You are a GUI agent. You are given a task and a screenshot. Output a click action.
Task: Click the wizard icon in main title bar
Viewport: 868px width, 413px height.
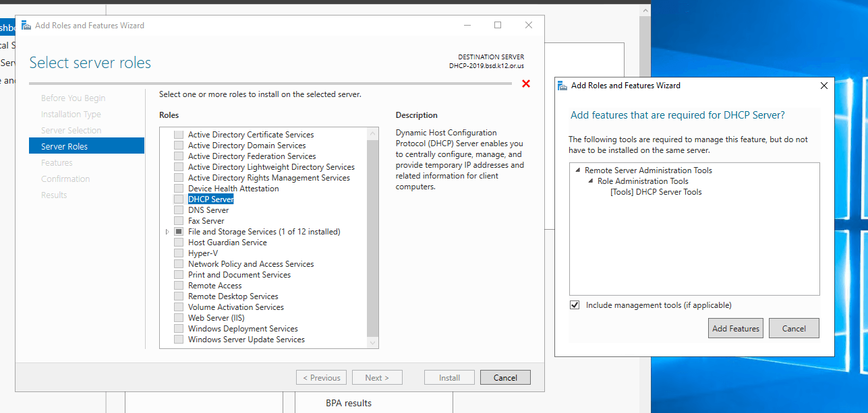tap(26, 26)
